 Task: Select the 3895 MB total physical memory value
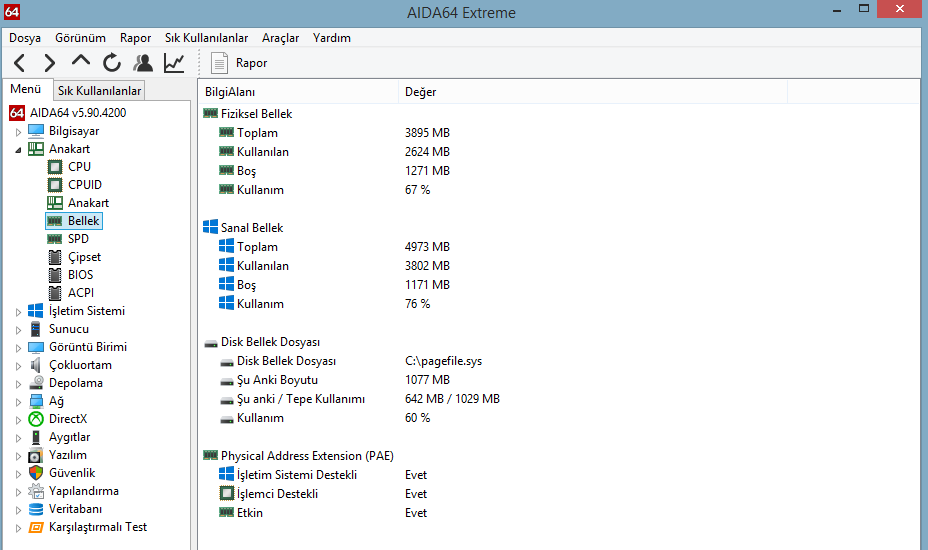point(427,133)
